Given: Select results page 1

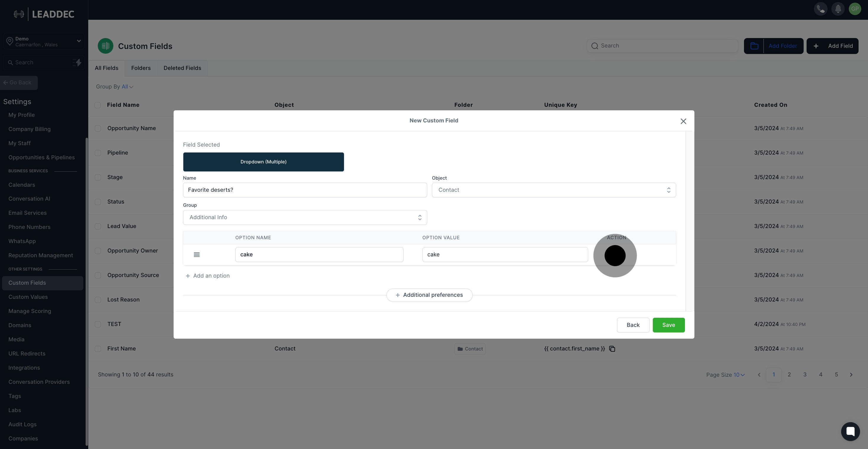Looking at the screenshot, I should 773,375.
